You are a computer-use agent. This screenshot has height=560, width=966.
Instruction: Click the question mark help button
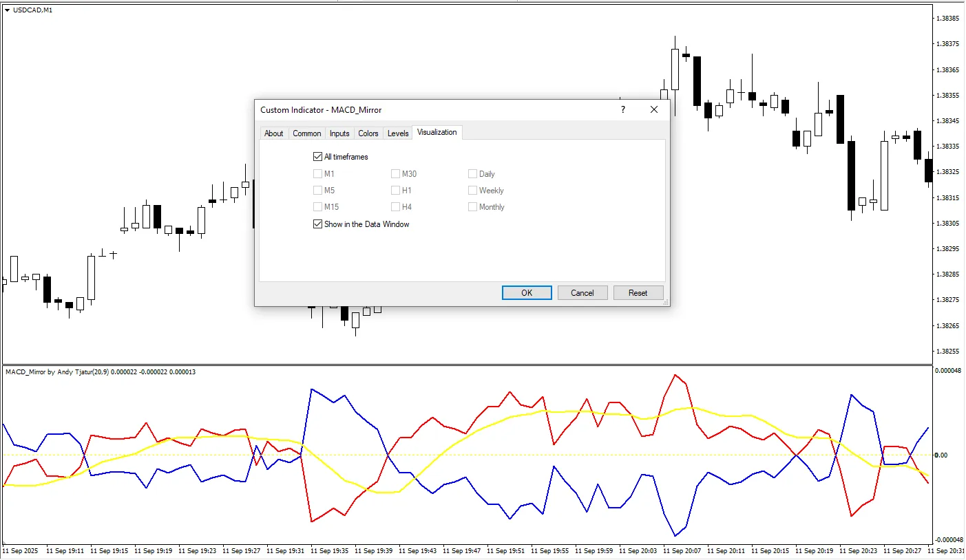click(x=622, y=109)
